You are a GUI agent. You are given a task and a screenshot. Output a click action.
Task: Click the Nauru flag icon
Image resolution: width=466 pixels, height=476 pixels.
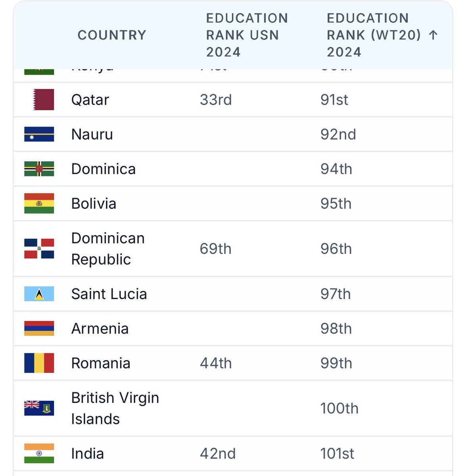pos(39,134)
